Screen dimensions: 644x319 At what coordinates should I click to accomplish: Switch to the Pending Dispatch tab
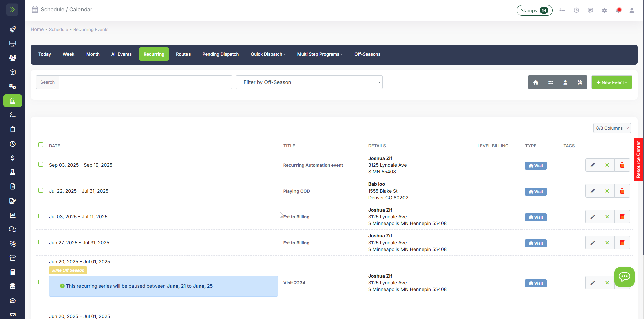coord(220,54)
